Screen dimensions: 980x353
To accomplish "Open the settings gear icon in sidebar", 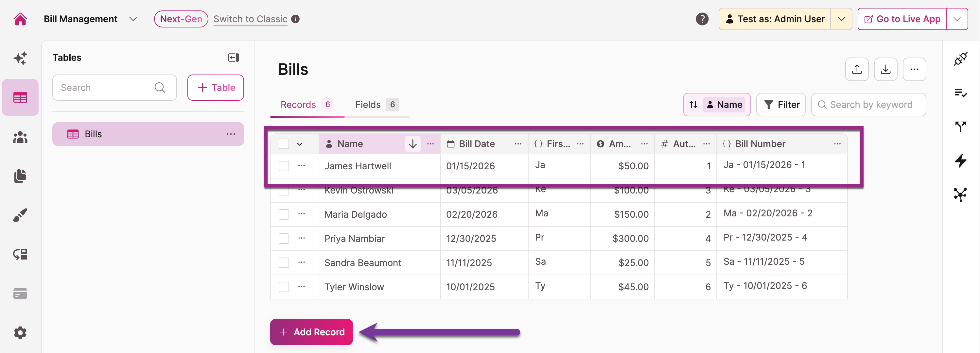I will click(20, 332).
